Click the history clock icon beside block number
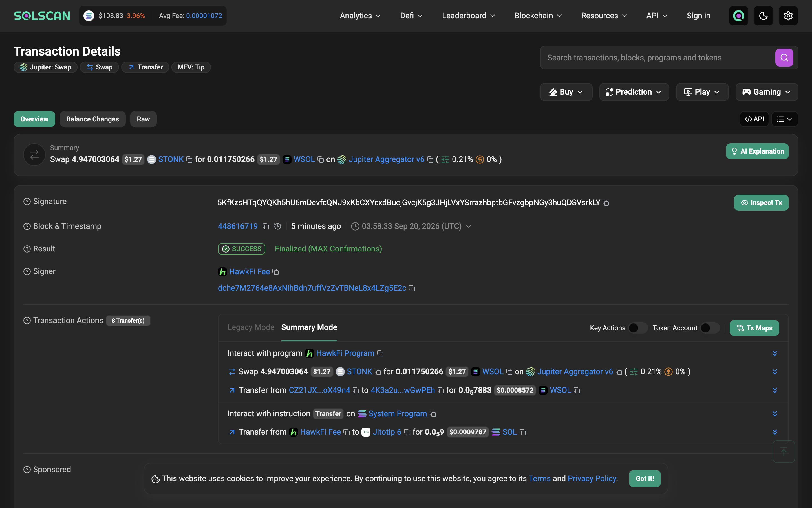812x508 pixels. [x=277, y=226]
